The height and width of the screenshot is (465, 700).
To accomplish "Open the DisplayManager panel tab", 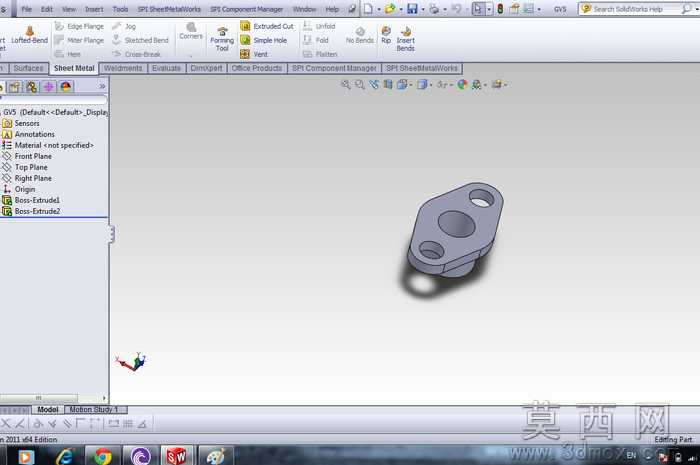I will pyautogui.click(x=66, y=87).
